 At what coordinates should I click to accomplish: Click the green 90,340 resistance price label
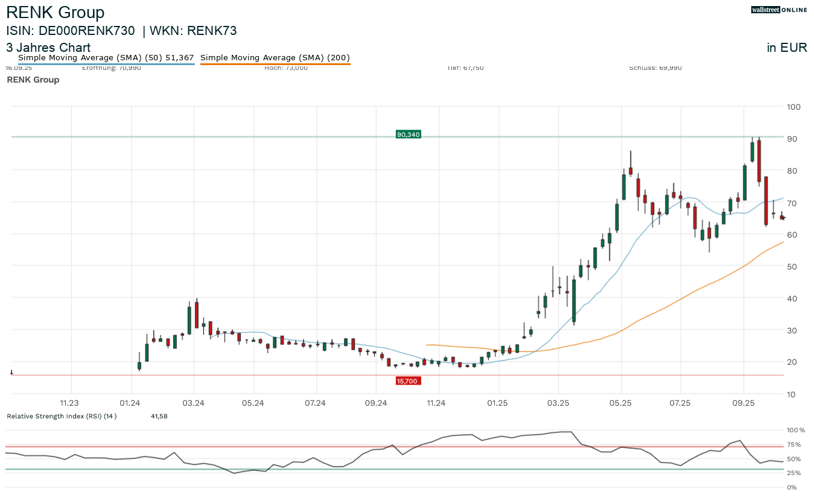pos(407,134)
